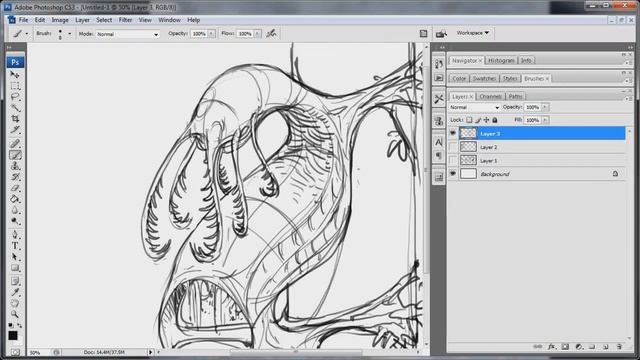Select the Lasso tool
Screen dimensions: 640x360
(15, 97)
